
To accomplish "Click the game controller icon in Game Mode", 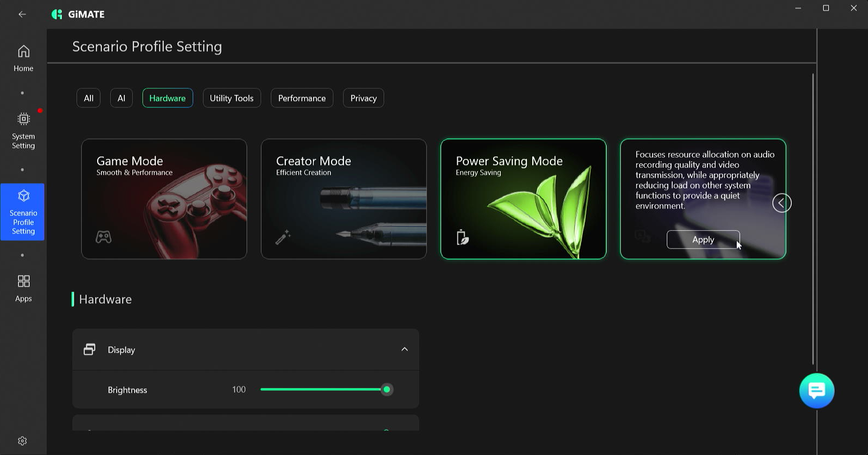I will tap(104, 237).
